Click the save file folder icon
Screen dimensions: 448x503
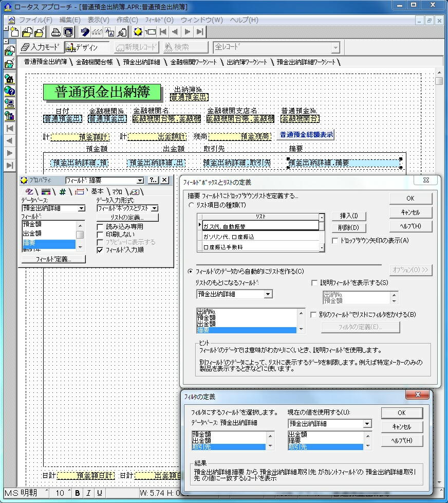(x=40, y=32)
